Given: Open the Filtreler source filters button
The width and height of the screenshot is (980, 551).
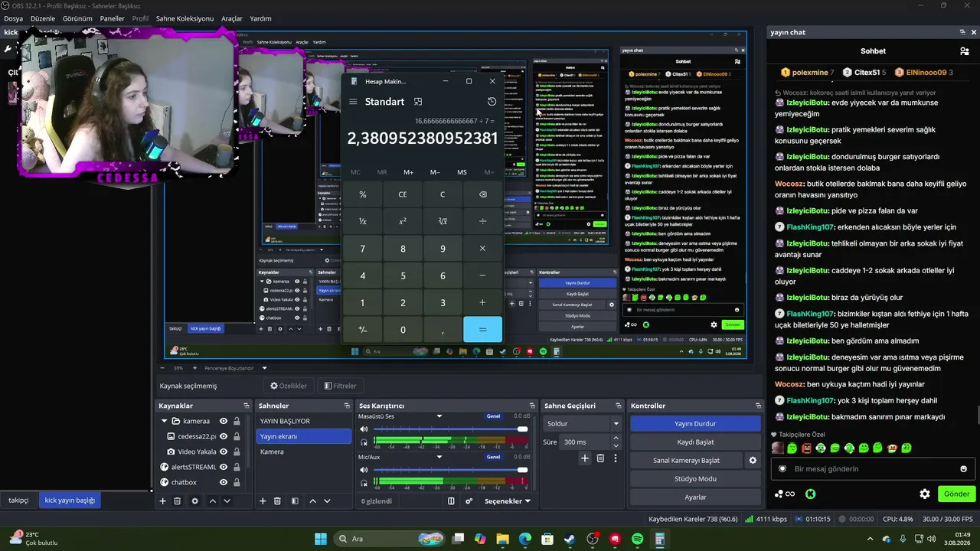Looking at the screenshot, I should (340, 386).
